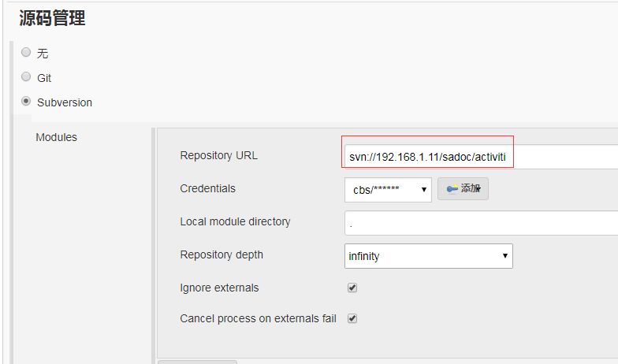
Task: Select the 无 radio button
Action: coord(26,52)
